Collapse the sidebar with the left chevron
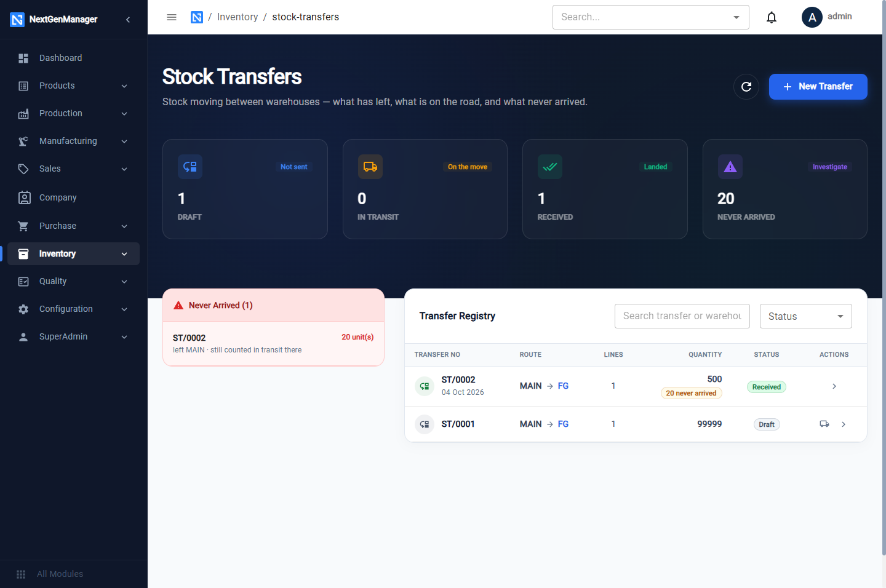Image resolution: width=886 pixels, height=588 pixels. (x=128, y=20)
